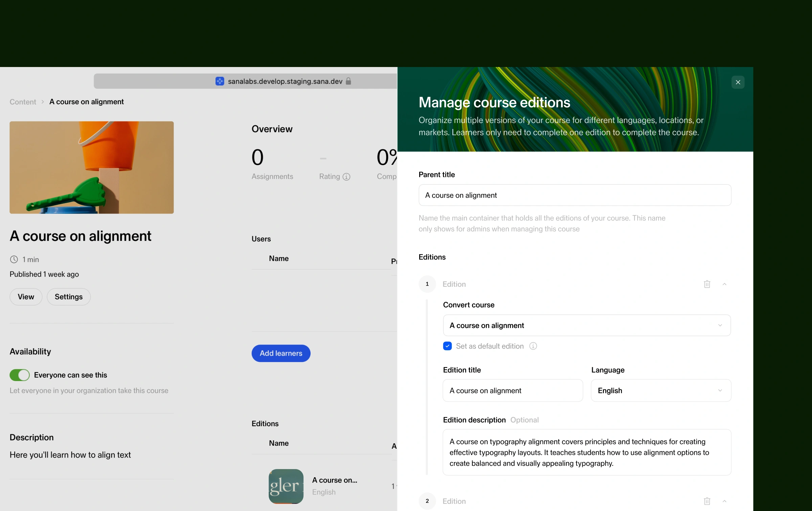Delete edition 2 with trash icon

click(x=707, y=501)
